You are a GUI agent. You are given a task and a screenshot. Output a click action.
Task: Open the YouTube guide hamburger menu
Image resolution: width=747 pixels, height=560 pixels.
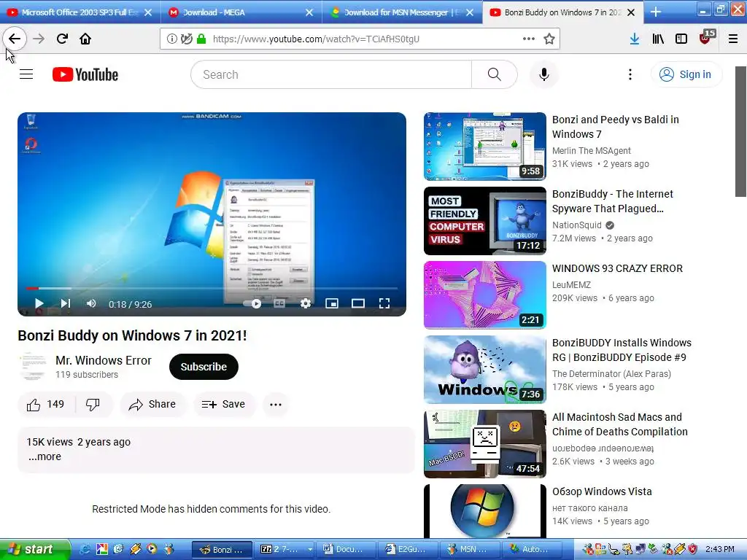26,74
